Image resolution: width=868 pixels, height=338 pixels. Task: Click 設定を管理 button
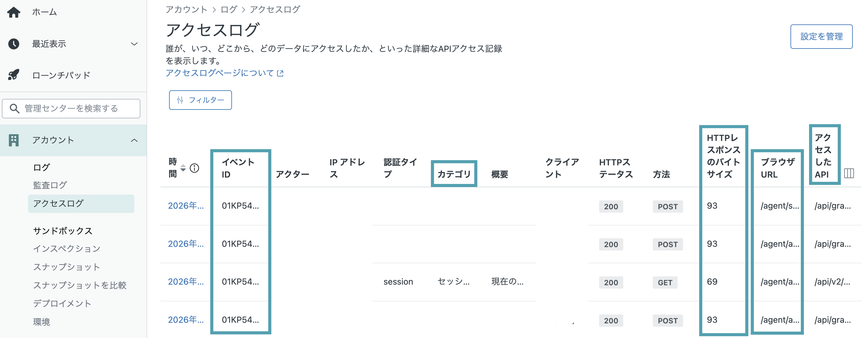821,36
